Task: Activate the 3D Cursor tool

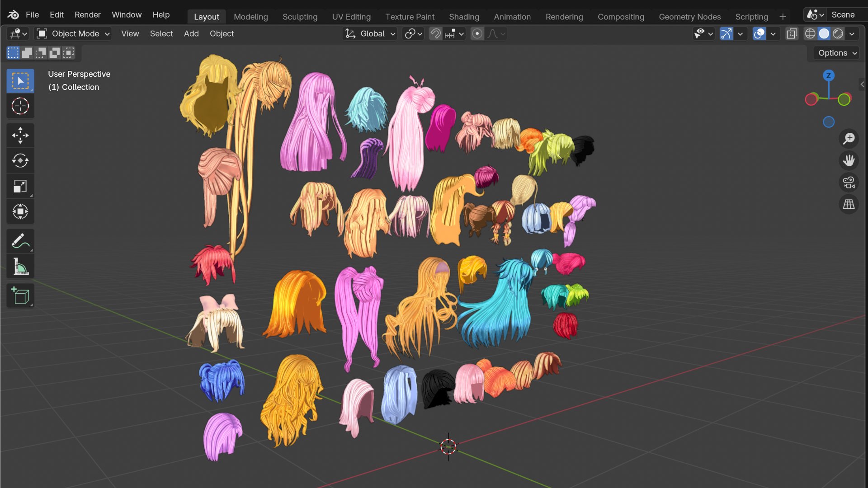Action: point(20,106)
